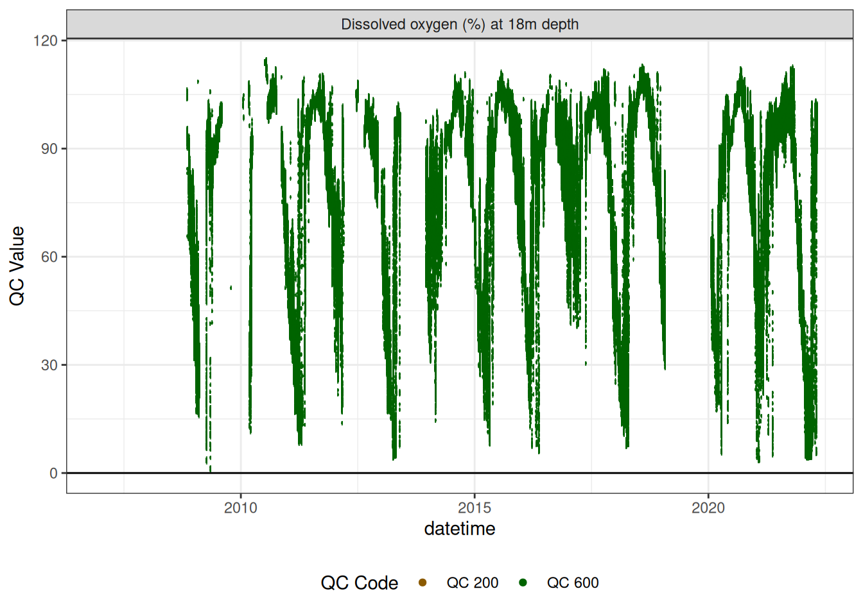Click the 60 y-axis tick label
The image size is (863, 616).
point(49,257)
